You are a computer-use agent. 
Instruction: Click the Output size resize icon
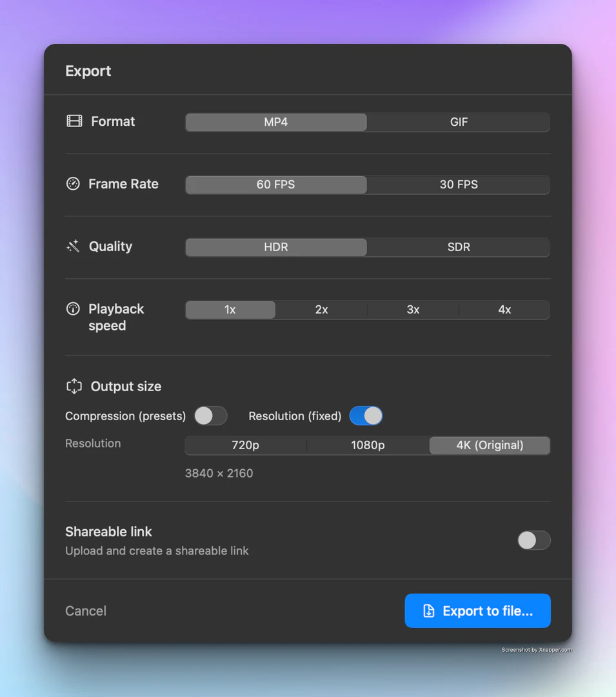click(x=74, y=385)
